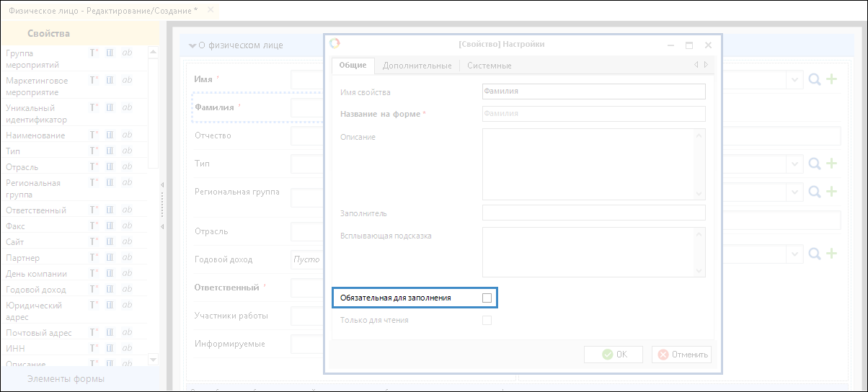868x392 pixels.
Task: Click the properties list scroll-down arrow
Action: pos(153,360)
